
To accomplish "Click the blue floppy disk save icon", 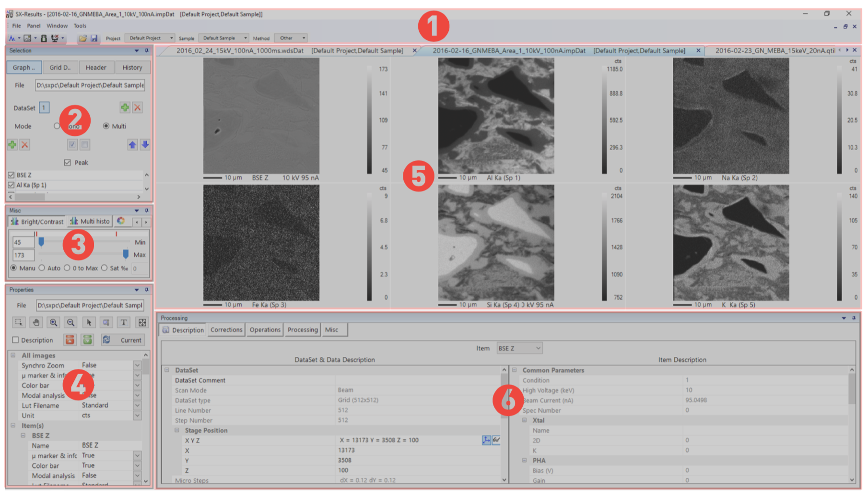I will click(94, 38).
